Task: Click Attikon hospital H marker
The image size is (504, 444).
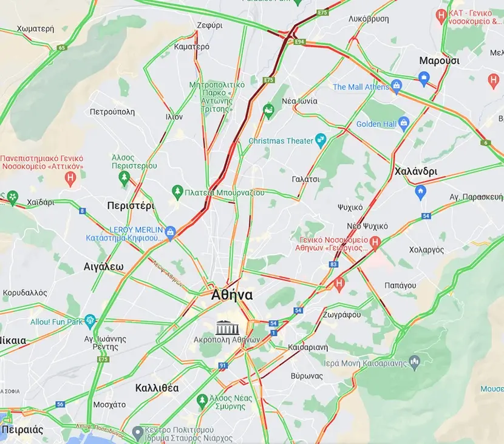Action: pyautogui.click(x=70, y=179)
